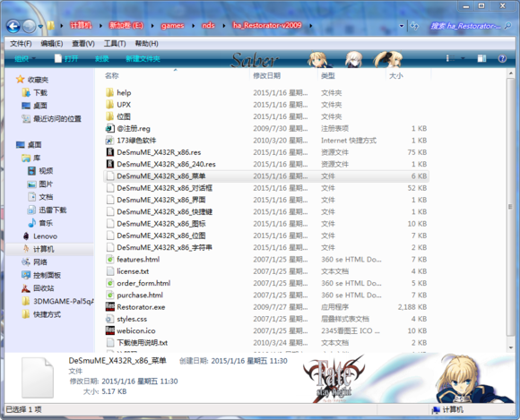Open the 工具(T) menu
520x420 pixels.
pos(115,44)
